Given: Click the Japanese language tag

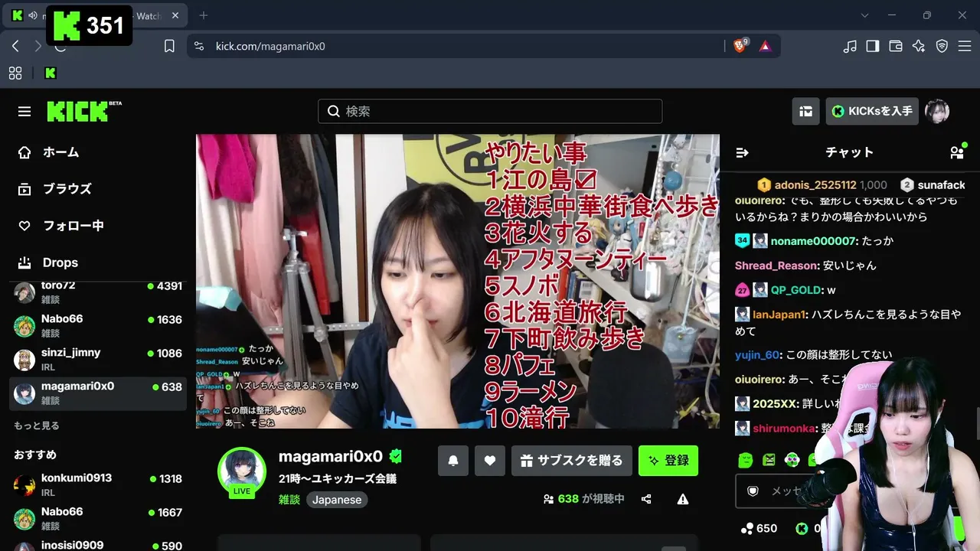Looking at the screenshot, I should click(337, 500).
